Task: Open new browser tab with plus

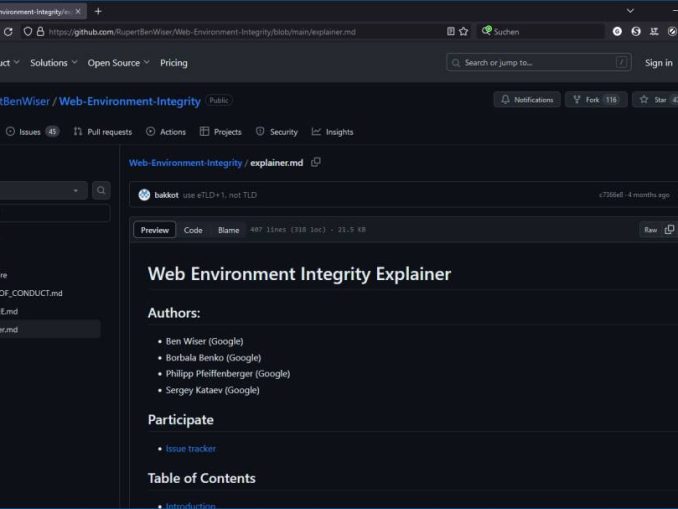Action: [x=98, y=11]
